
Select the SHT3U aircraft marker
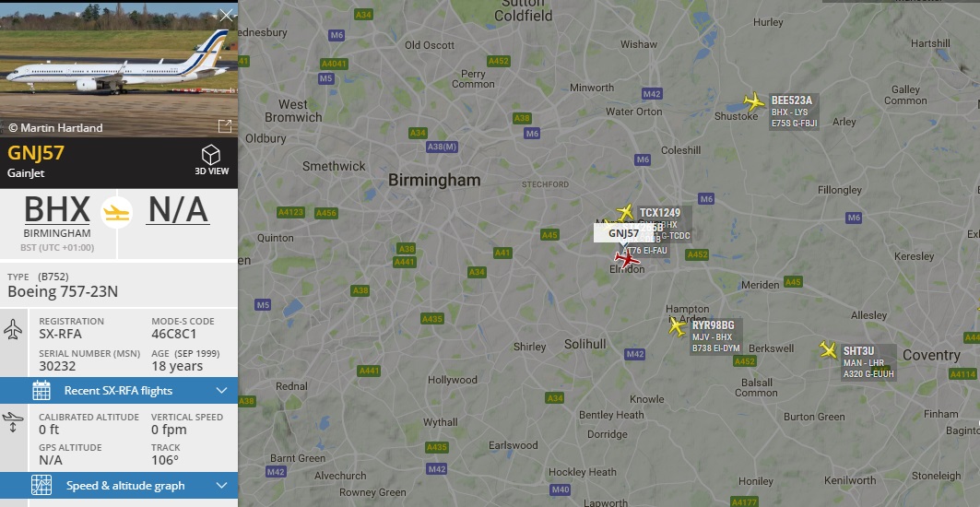pos(828,349)
